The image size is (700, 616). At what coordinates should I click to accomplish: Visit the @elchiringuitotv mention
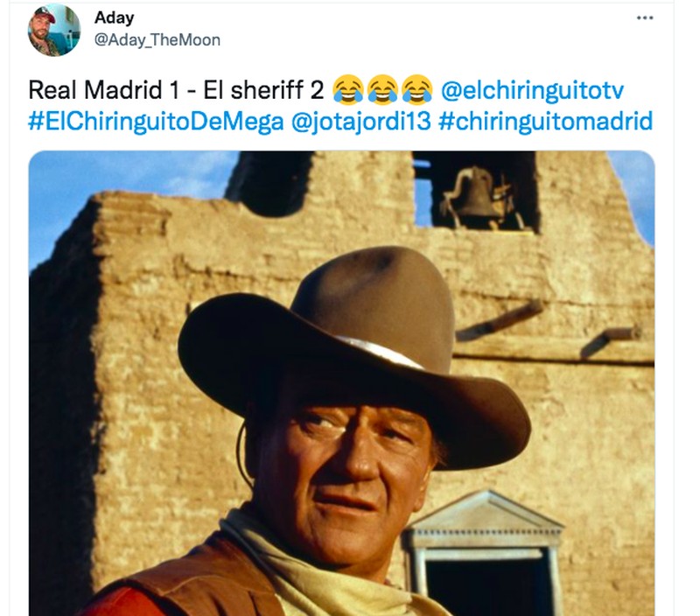532,87
